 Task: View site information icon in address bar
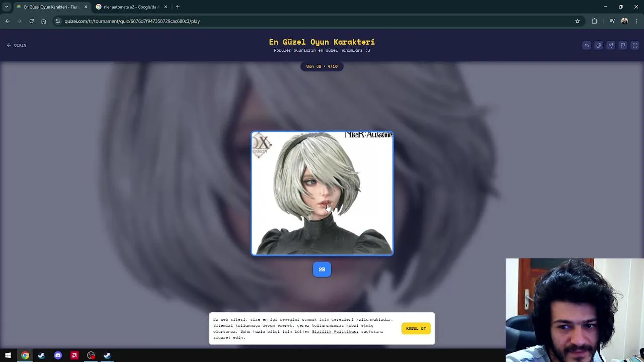pos(58,21)
